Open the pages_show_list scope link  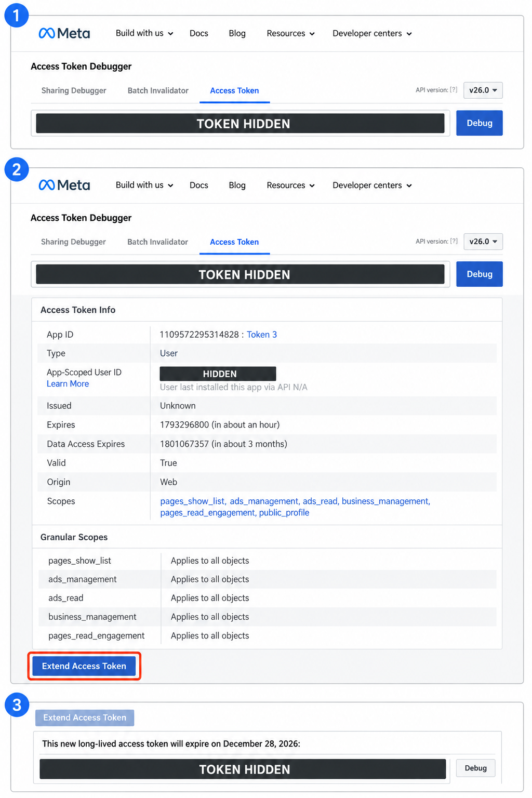point(193,501)
